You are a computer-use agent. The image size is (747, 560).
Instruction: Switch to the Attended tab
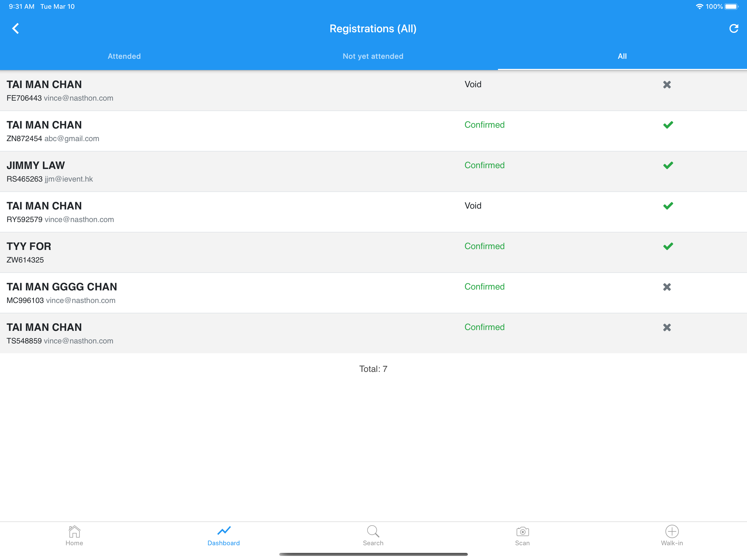(x=124, y=56)
